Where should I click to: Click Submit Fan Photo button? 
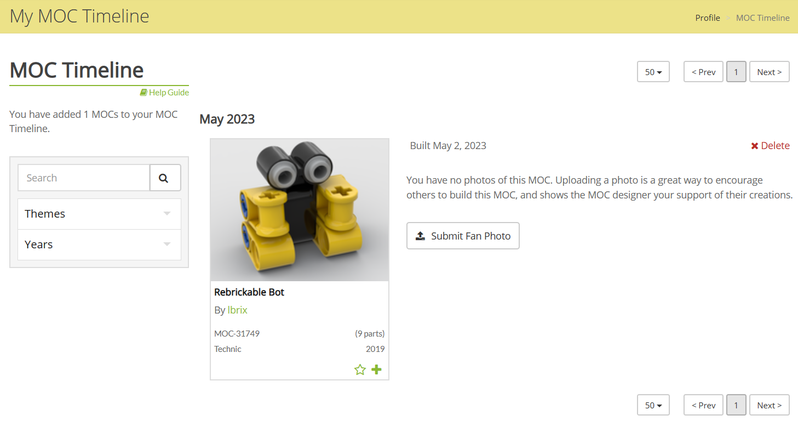click(463, 236)
